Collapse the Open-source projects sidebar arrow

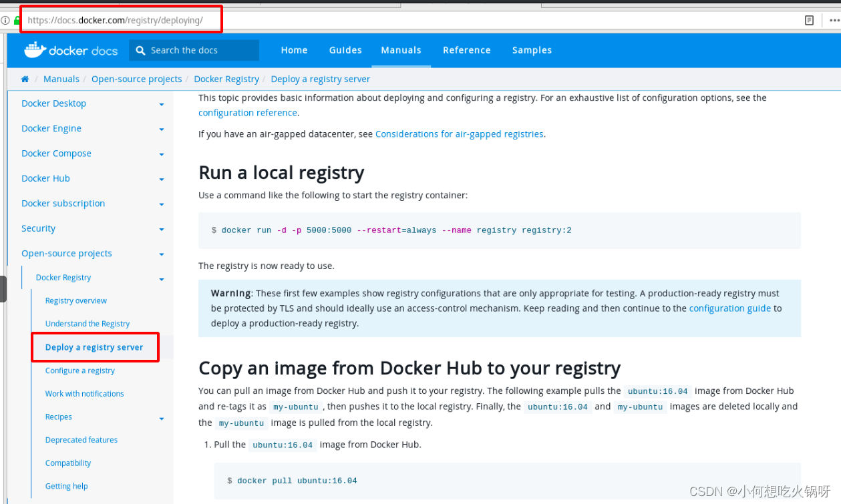[162, 255]
